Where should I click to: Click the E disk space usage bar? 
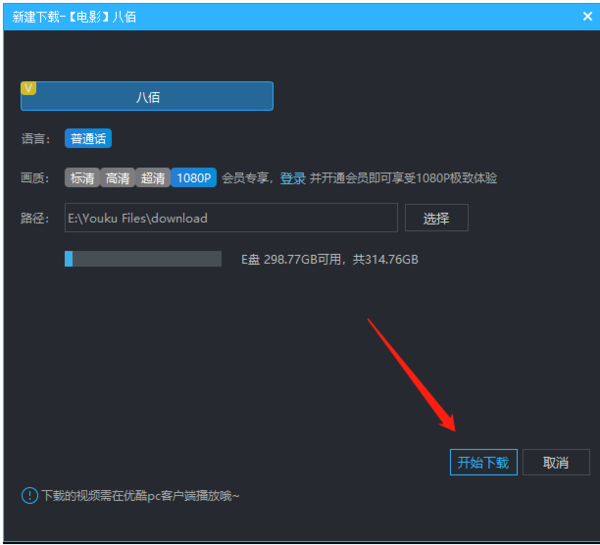[x=143, y=259]
